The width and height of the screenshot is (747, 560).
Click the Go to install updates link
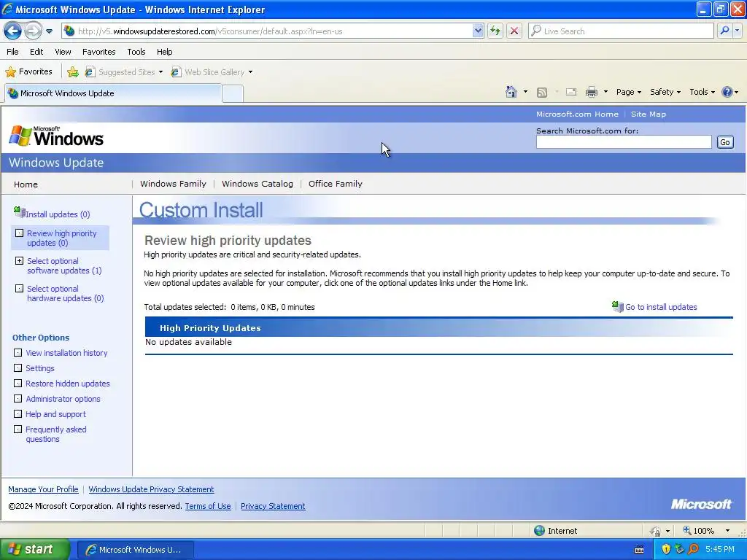tap(661, 307)
